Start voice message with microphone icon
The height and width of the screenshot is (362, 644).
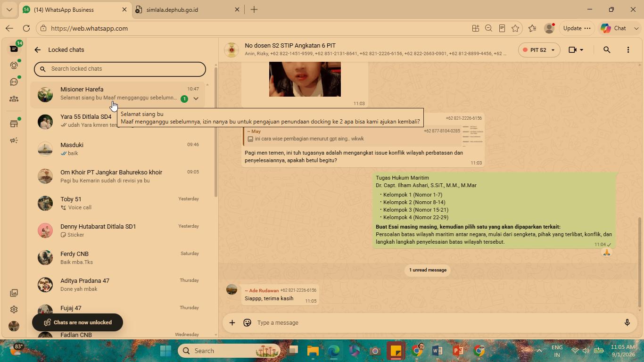pyautogui.click(x=627, y=323)
